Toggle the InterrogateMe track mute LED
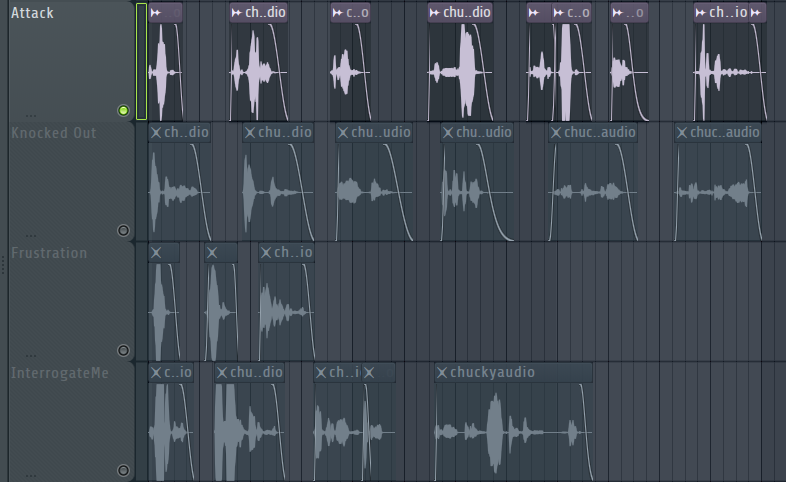 click(123, 470)
